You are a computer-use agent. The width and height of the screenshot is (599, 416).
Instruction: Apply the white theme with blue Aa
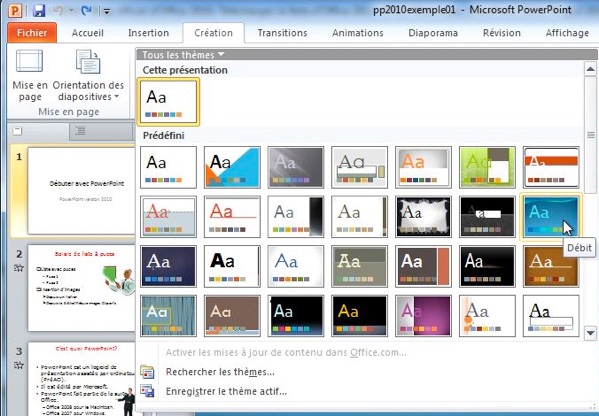(296, 266)
